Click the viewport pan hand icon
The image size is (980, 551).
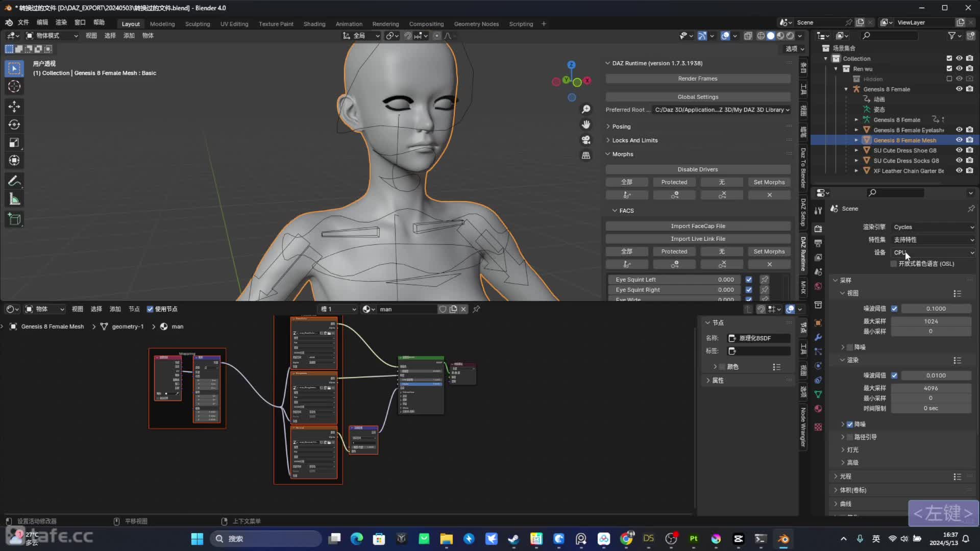[586, 124]
